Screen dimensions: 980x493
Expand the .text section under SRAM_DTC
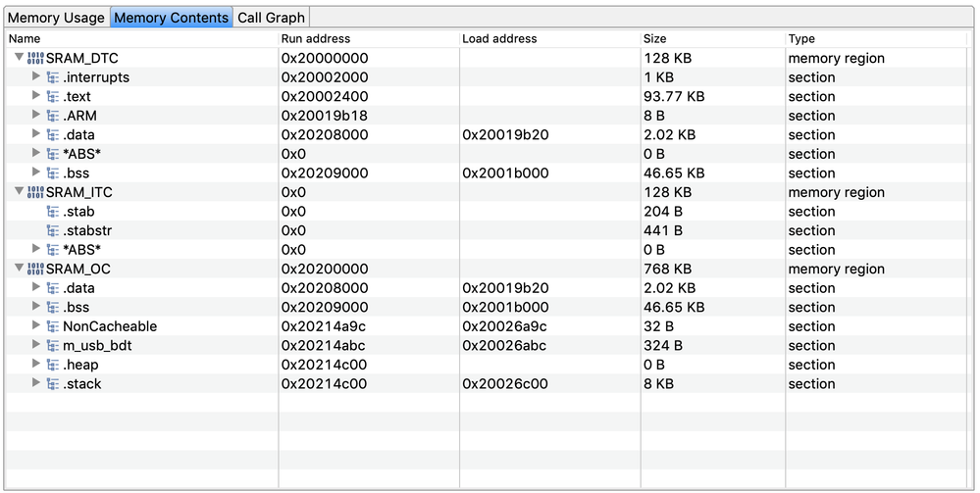pos(36,96)
